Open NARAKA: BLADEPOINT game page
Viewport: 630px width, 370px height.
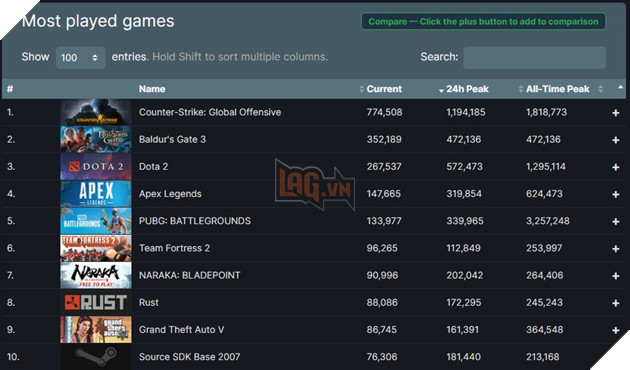[x=190, y=275]
